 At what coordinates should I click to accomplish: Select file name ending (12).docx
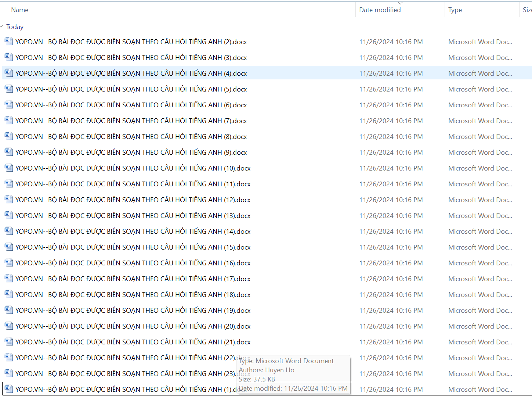point(133,200)
